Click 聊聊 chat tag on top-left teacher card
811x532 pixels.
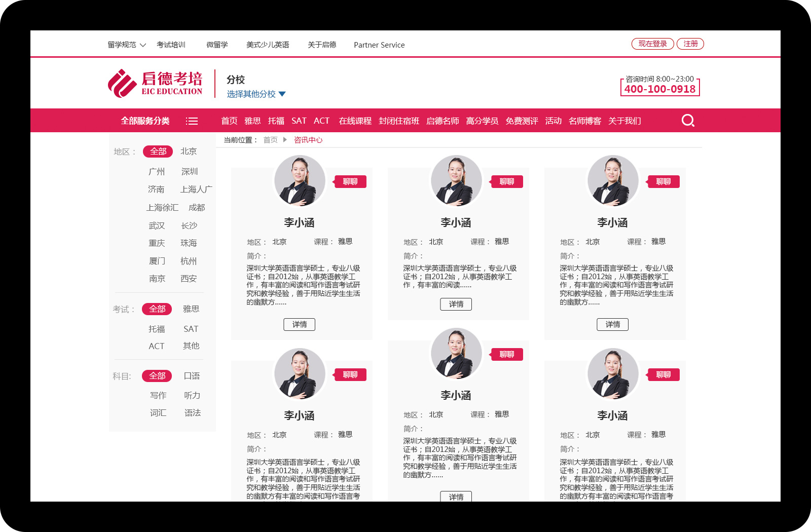[x=349, y=182]
